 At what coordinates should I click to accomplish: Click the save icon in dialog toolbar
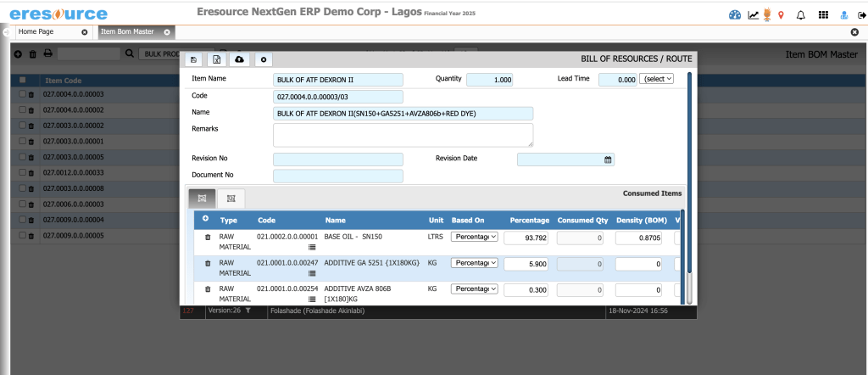tap(194, 59)
